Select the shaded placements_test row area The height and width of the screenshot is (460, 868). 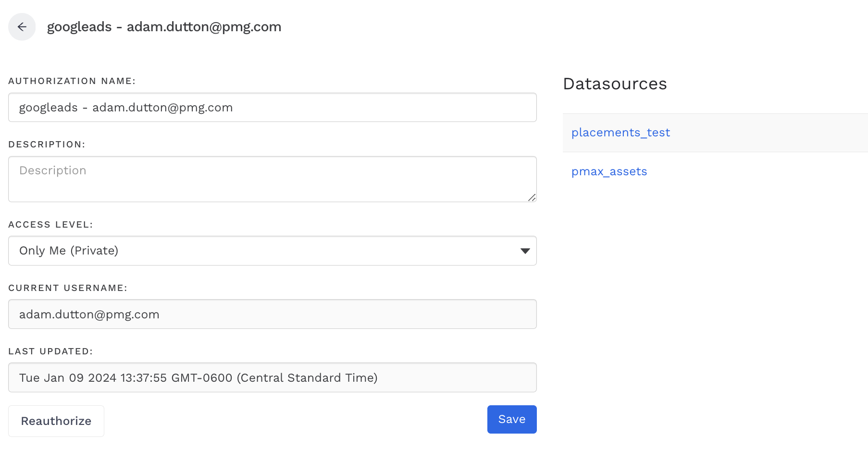[x=769, y=133]
